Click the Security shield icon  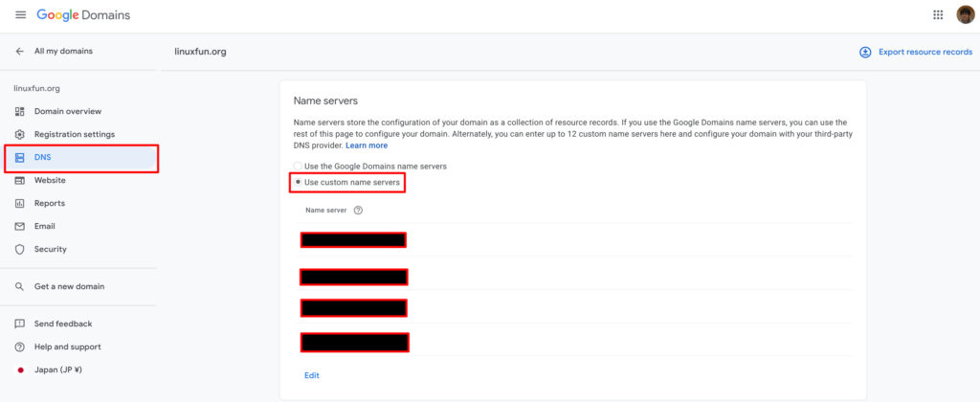pyautogui.click(x=20, y=250)
